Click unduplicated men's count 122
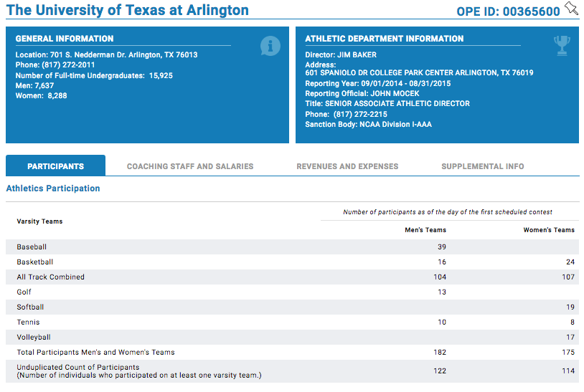 [440, 371]
